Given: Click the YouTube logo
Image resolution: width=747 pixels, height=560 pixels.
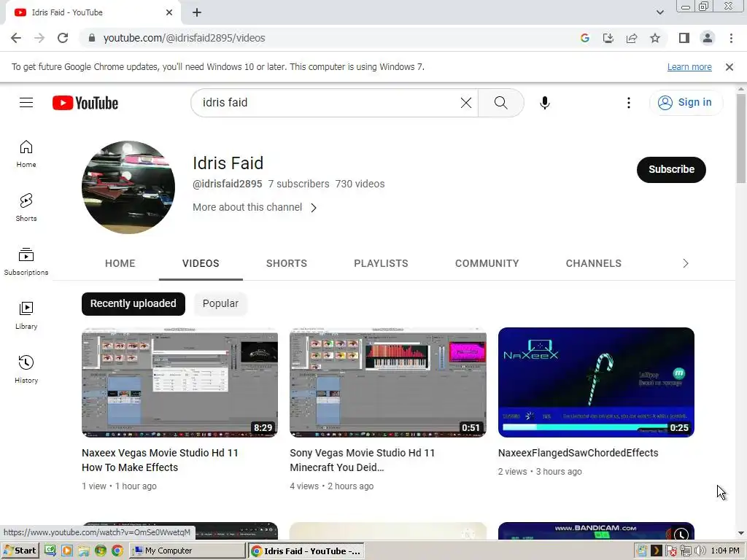Looking at the screenshot, I should pyautogui.click(x=85, y=103).
